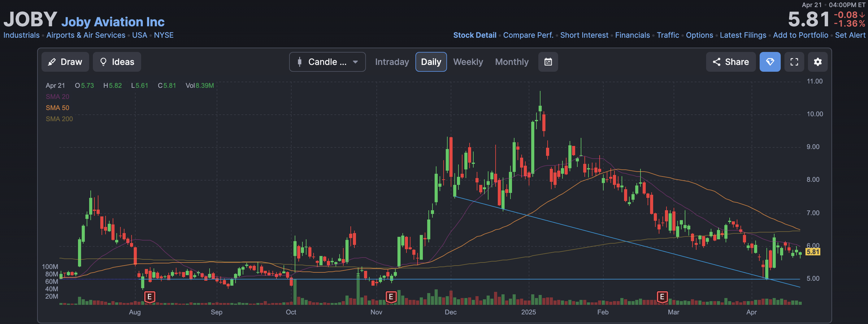This screenshot has height=324, width=868.
Task: Click the August earnings E marker
Action: click(150, 297)
